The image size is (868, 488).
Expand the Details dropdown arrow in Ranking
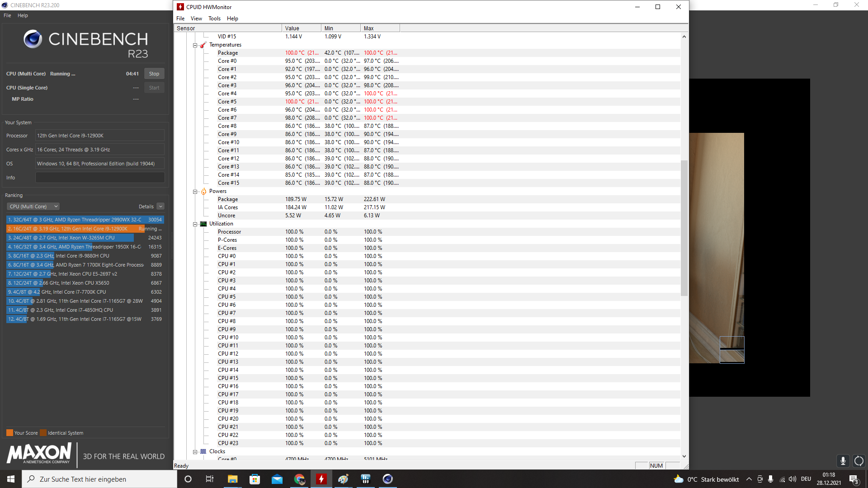[160, 206]
